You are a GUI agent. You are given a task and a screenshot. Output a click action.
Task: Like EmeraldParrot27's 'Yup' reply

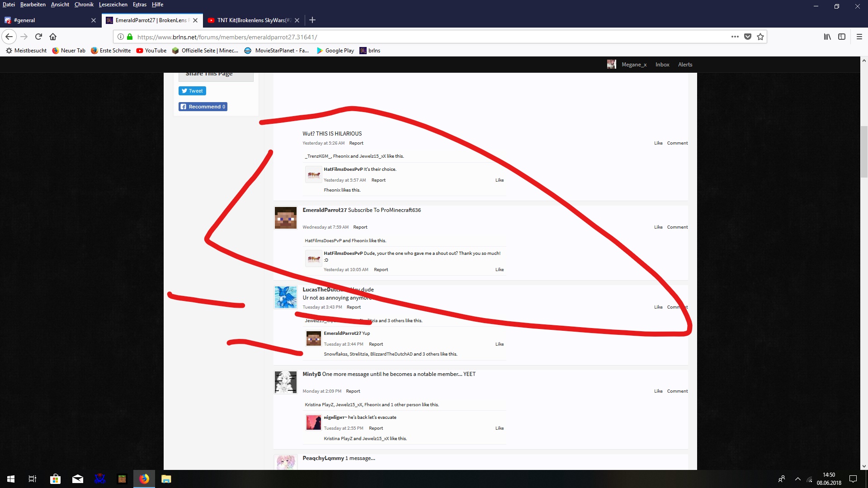[499, 344]
